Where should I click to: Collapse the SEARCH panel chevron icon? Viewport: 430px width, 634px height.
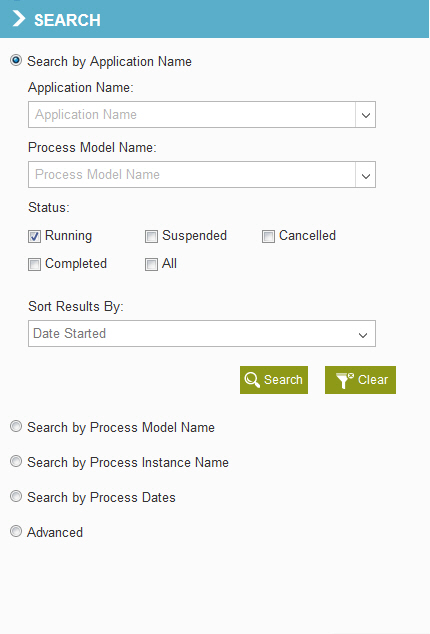pos(19,19)
